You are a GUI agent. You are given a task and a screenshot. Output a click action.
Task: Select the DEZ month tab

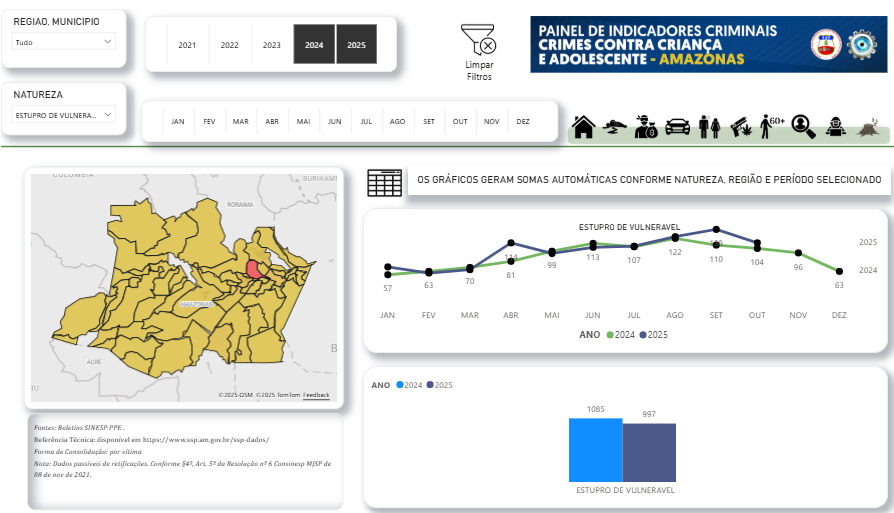522,122
